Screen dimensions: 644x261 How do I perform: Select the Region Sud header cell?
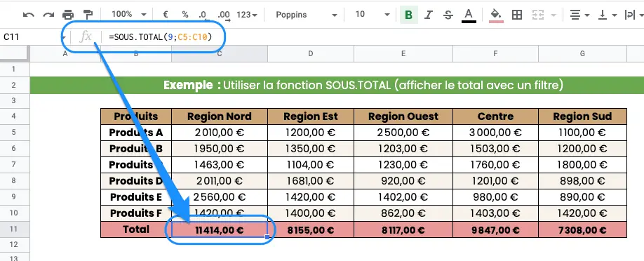pyautogui.click(x=582, y=116)
